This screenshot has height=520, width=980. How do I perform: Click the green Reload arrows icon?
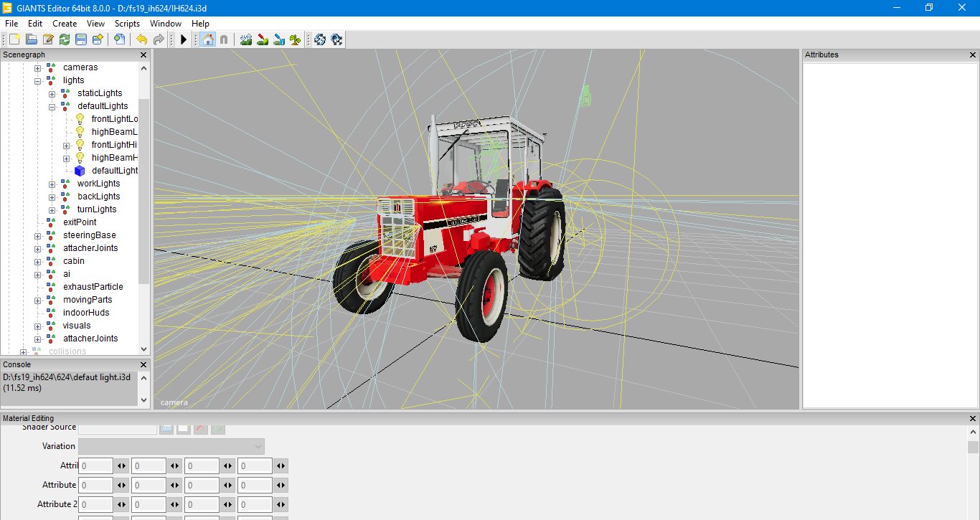64,39
